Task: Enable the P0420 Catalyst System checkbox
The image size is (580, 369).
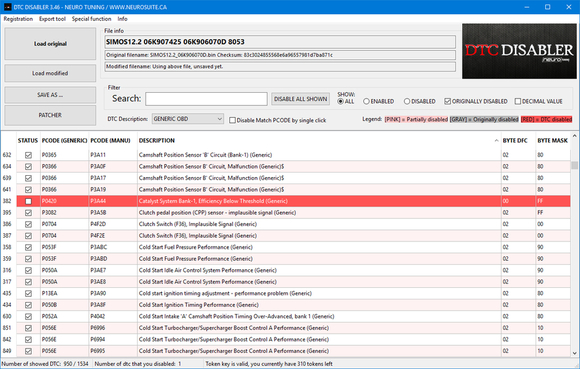Action: click(28, 201)
